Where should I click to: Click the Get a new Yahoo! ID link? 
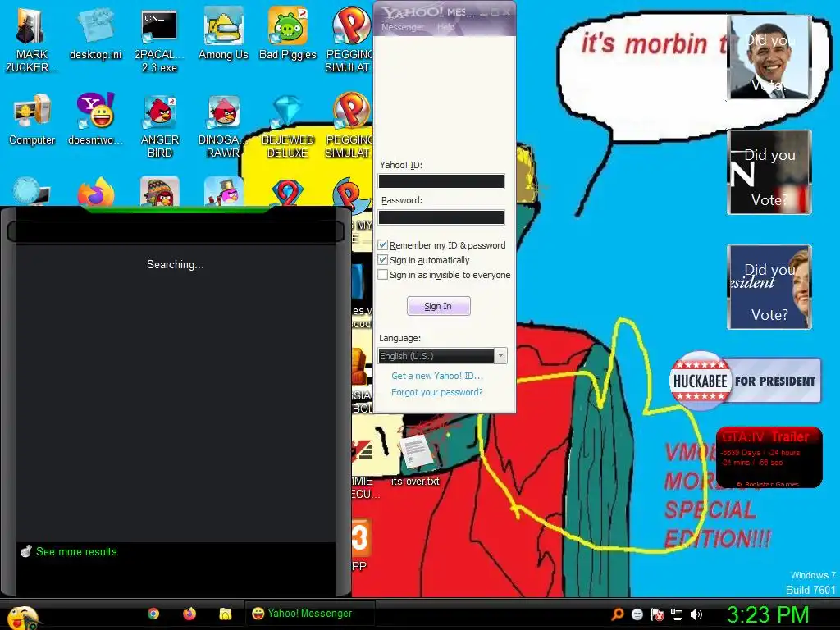[x=437, y=376]
